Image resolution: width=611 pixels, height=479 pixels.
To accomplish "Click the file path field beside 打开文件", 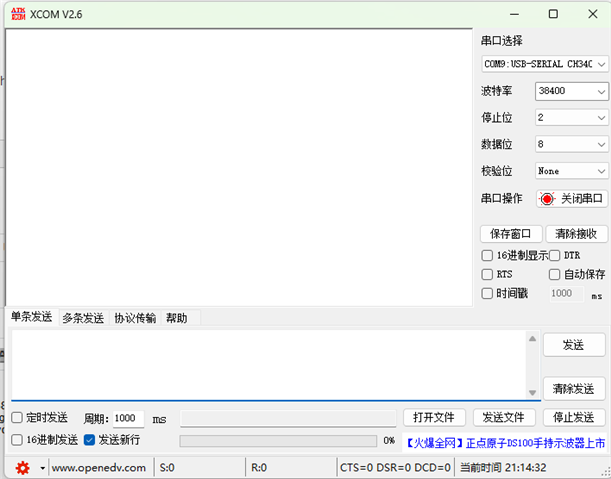I will [288, 419].
